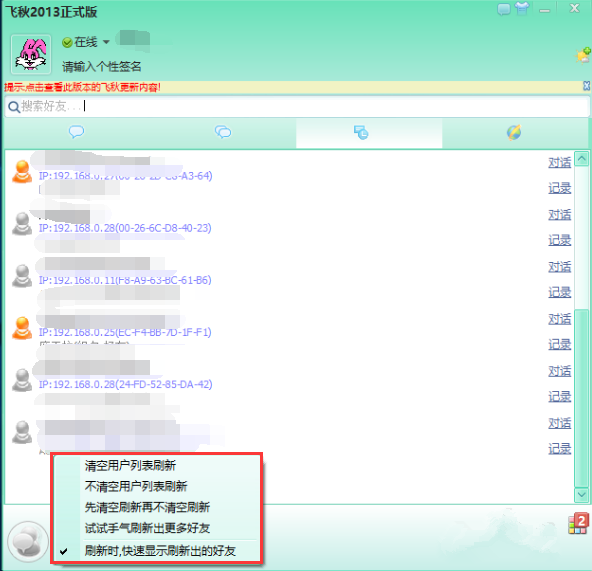Open the app box icon with badge 2
Screen dimensions: 592x571
tap(578, 523)
